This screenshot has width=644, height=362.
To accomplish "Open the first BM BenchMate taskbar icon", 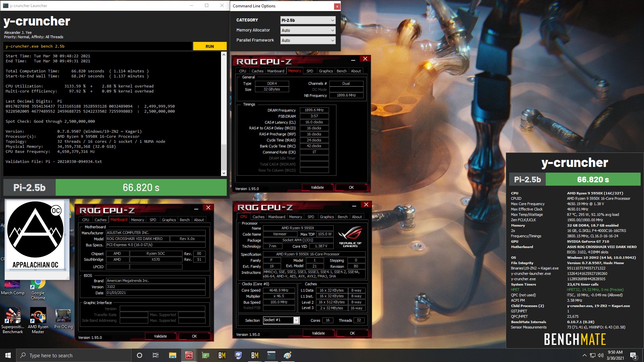I will tap(222, 355).
